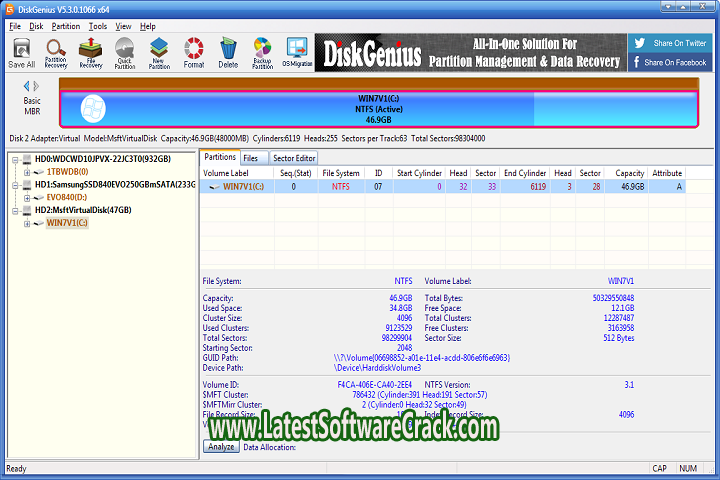The height and width of the screenshot is (480, 720).
Task: Click the File System column header
Action: click(x=341, y=173)
